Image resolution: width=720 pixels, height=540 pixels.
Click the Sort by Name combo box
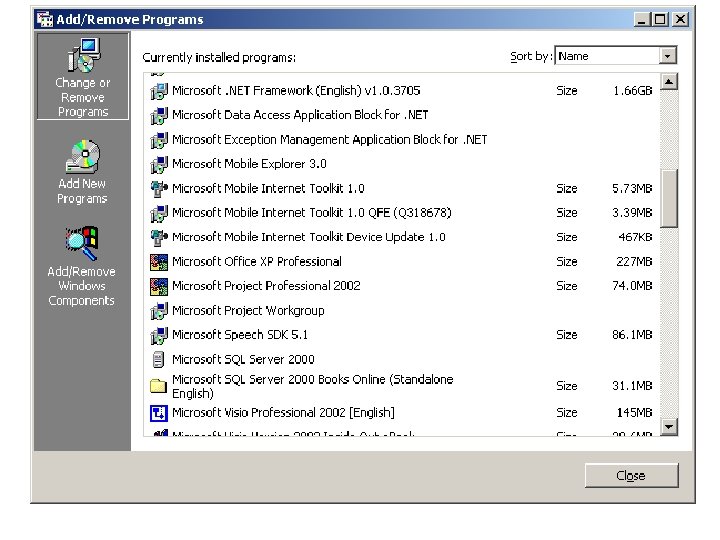[616, 56]
